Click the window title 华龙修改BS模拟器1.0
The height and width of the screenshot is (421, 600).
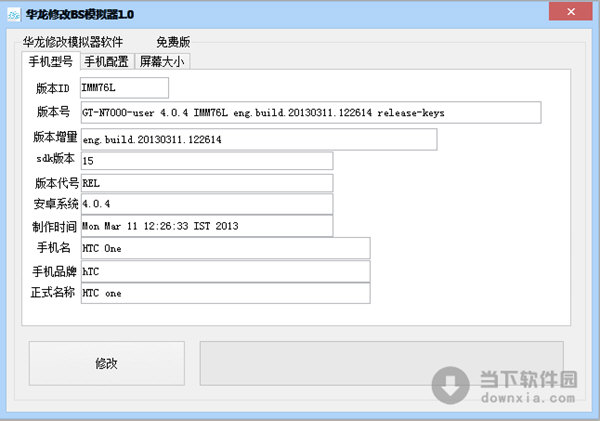80,15
